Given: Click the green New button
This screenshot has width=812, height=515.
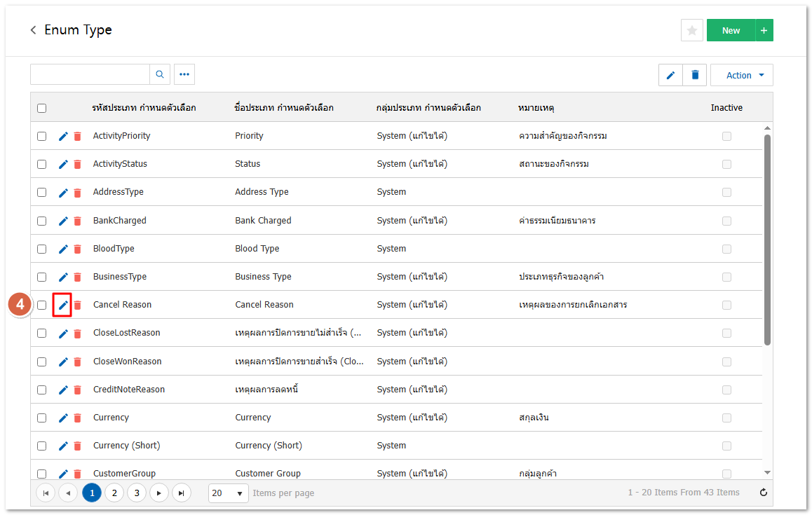Looking at the screenshot, I should 731,30.
